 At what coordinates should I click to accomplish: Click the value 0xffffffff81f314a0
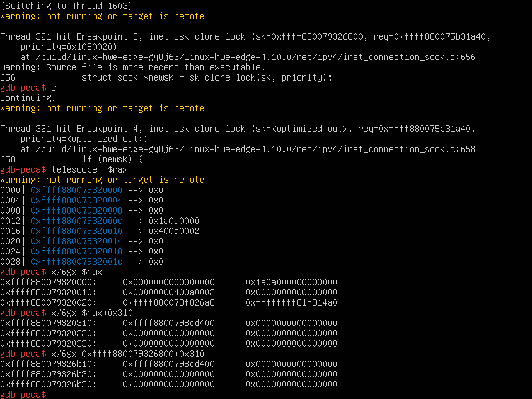(292, 302)
